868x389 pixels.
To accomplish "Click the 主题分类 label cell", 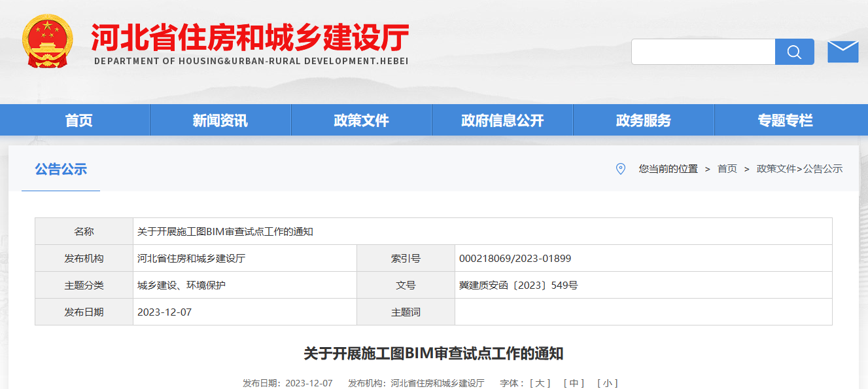I will 84,286.
